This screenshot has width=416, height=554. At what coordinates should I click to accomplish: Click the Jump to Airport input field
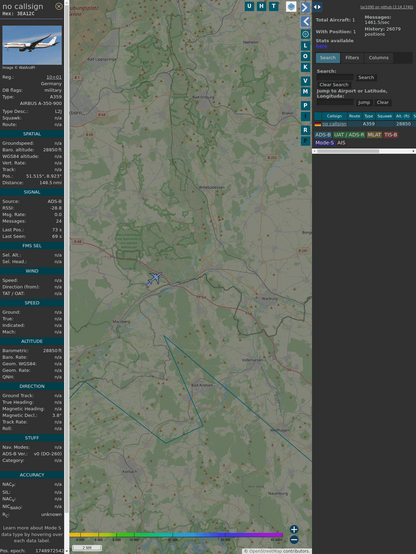(335, 102)
